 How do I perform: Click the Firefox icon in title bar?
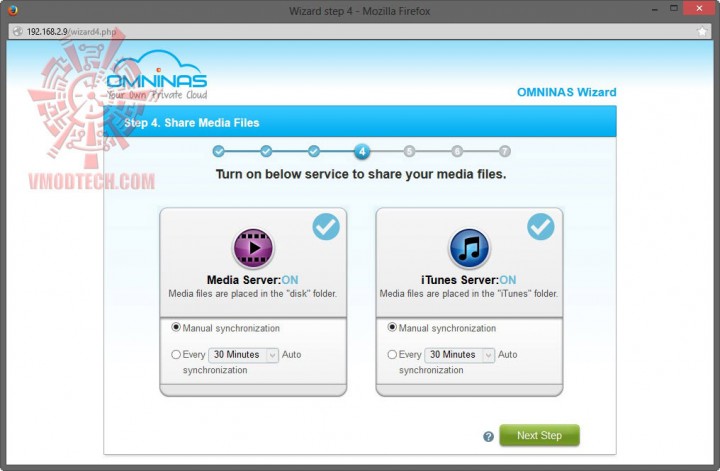click(13, 10)
